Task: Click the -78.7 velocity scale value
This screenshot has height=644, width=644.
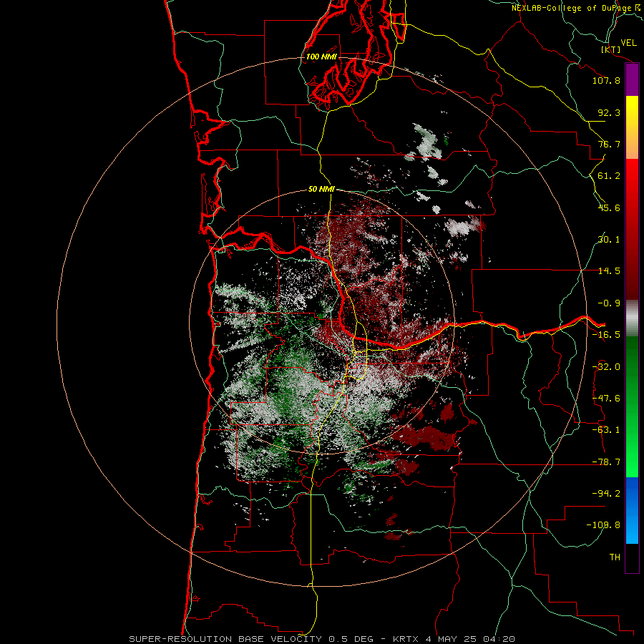Action: (606, 462)
